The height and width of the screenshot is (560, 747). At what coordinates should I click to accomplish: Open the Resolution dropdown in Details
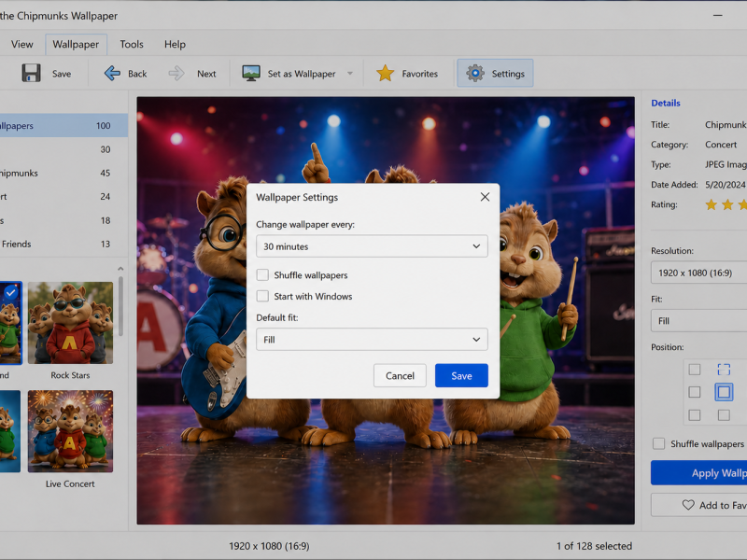tap(698, 273)
